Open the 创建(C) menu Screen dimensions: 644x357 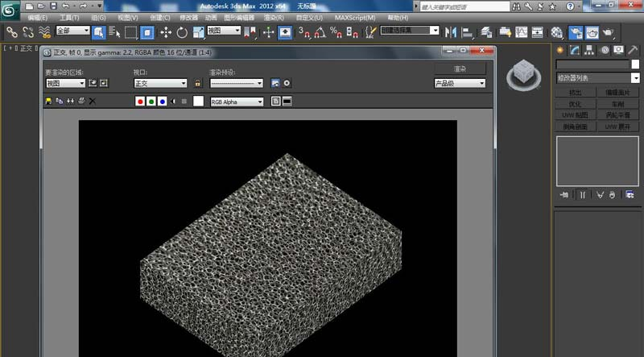pyautogui.click(x=159, y=18)
